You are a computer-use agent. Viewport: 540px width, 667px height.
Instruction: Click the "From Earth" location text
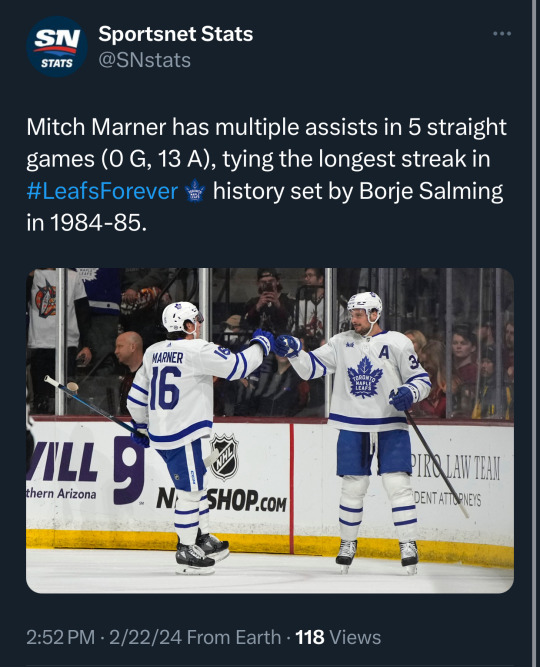234,637
